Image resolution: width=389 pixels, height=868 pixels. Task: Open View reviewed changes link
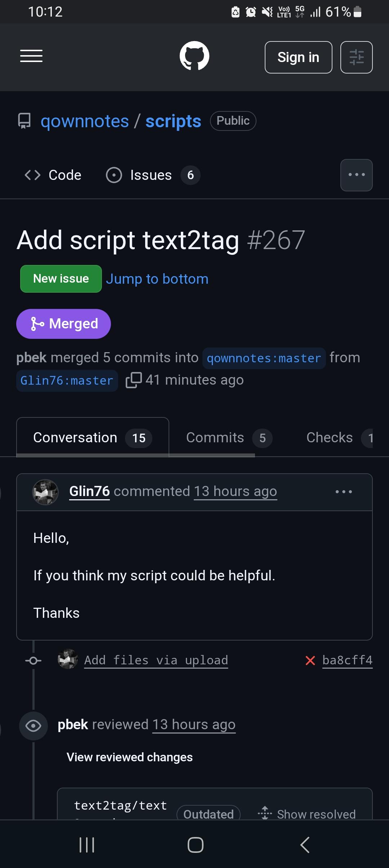pos(130,757)
